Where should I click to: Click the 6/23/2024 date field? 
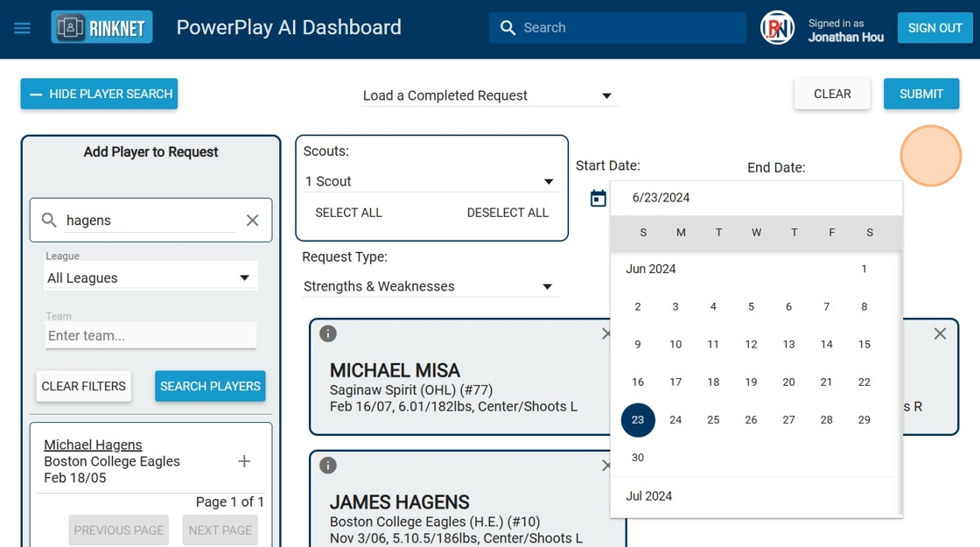pos(756,198)
